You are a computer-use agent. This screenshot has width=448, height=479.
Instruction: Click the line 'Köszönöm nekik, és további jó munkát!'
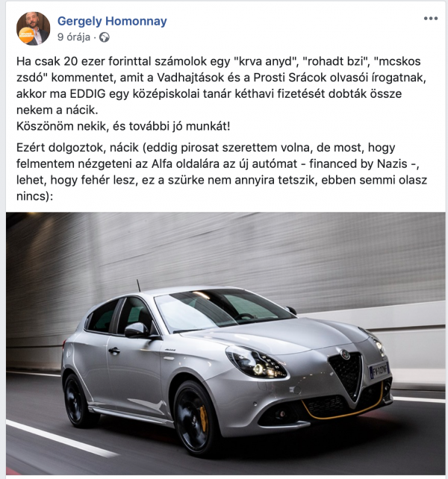pos(123,126)
